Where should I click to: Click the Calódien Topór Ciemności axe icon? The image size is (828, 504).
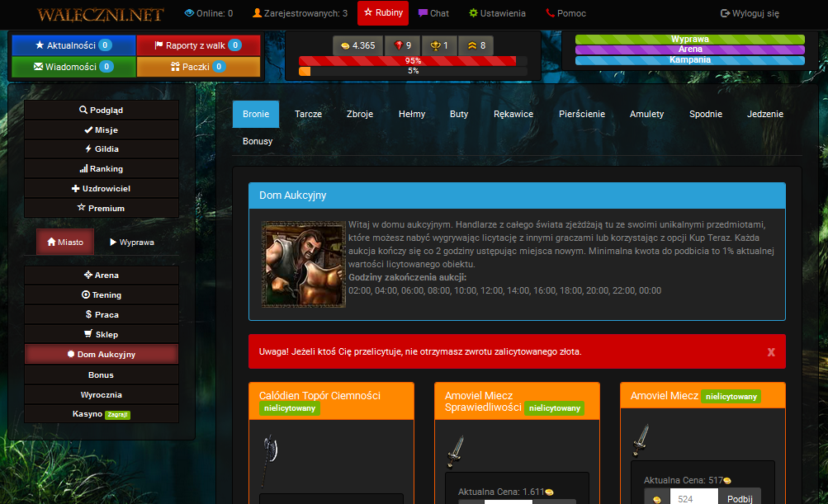coord(270,460)
